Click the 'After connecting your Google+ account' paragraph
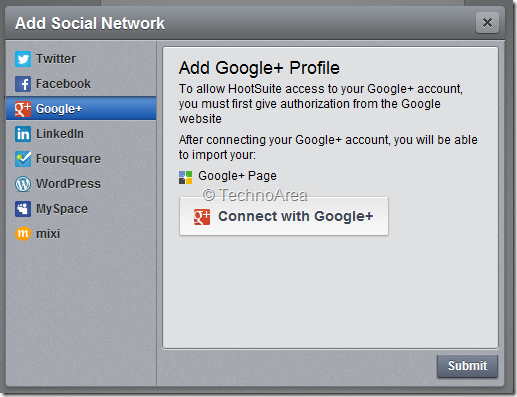 tap(328, 147)
